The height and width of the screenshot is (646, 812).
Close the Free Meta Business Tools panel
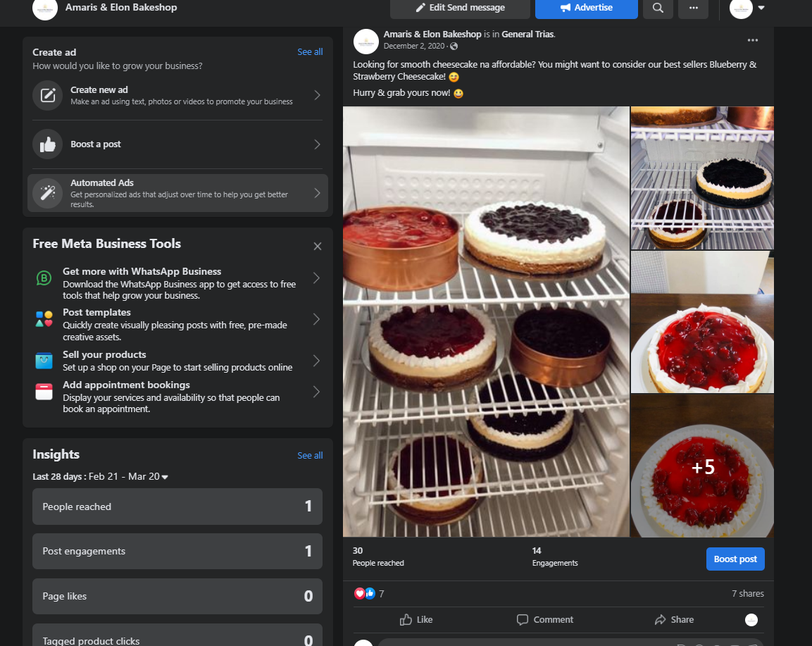318,246
